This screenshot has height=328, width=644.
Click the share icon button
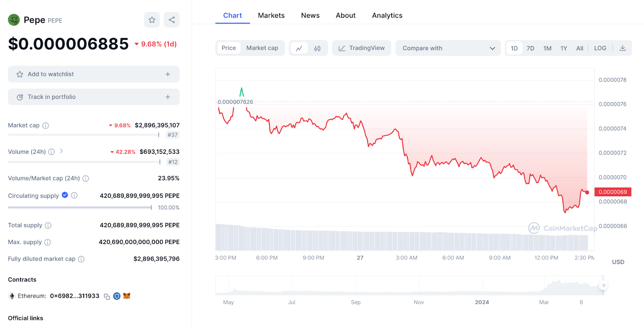(x=172, y=20)
